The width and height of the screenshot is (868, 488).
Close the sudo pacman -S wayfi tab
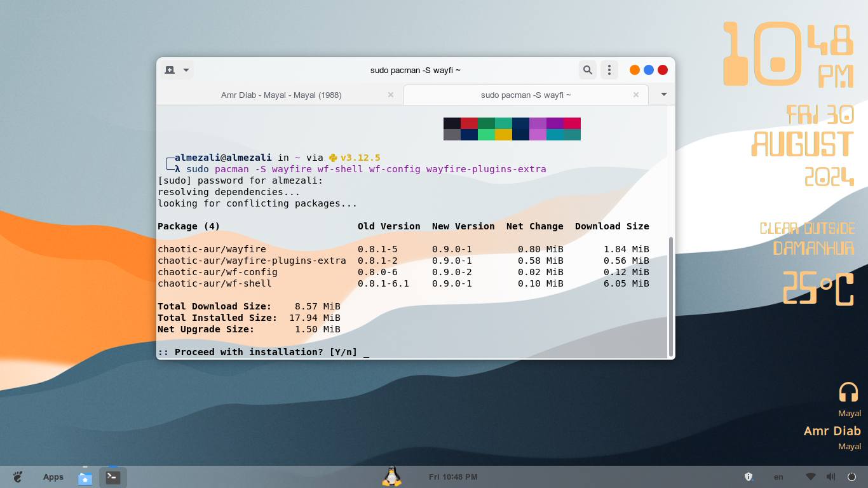pos(636,95)
